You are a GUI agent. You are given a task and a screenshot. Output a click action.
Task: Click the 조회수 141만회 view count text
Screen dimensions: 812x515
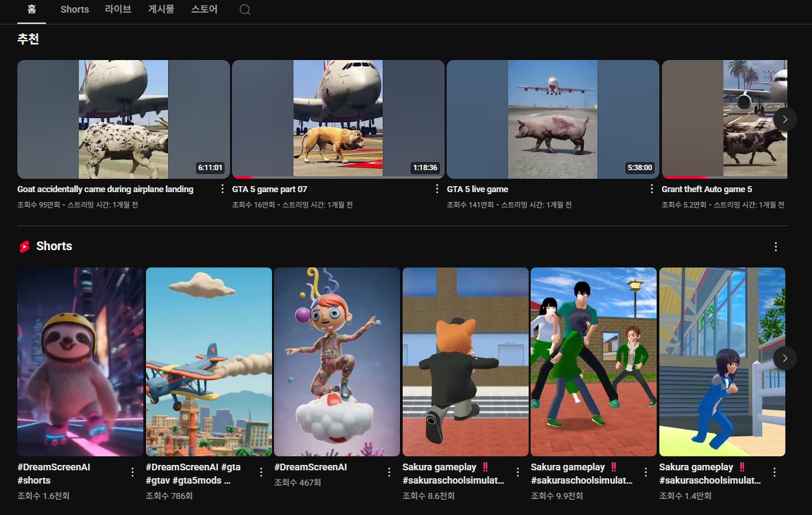470,205
